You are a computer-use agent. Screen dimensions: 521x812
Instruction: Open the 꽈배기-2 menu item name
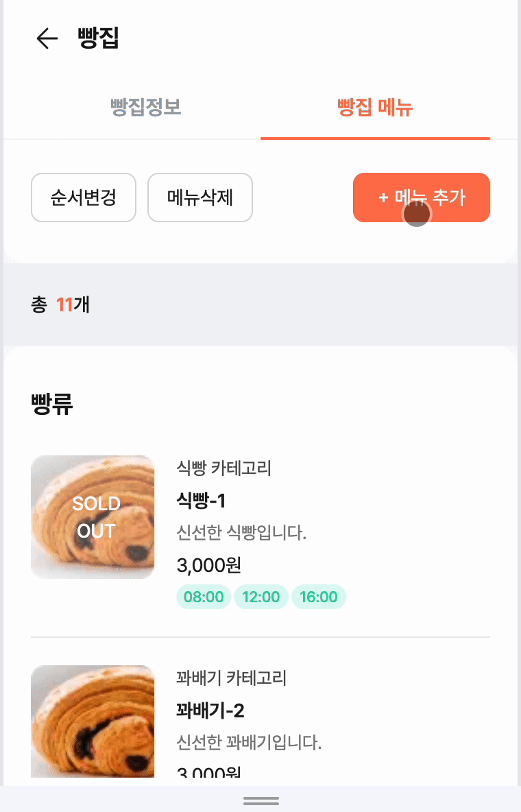point(210,710)
